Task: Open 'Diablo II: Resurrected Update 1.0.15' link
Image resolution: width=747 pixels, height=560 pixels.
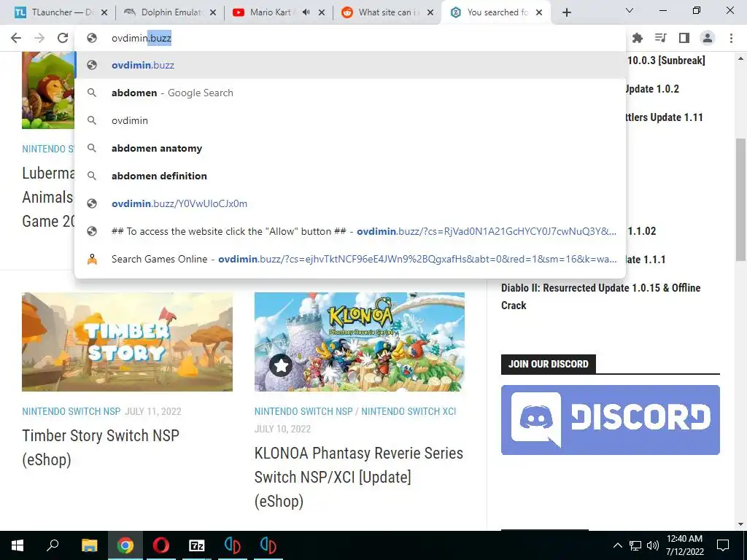Action: coord(601,297)
